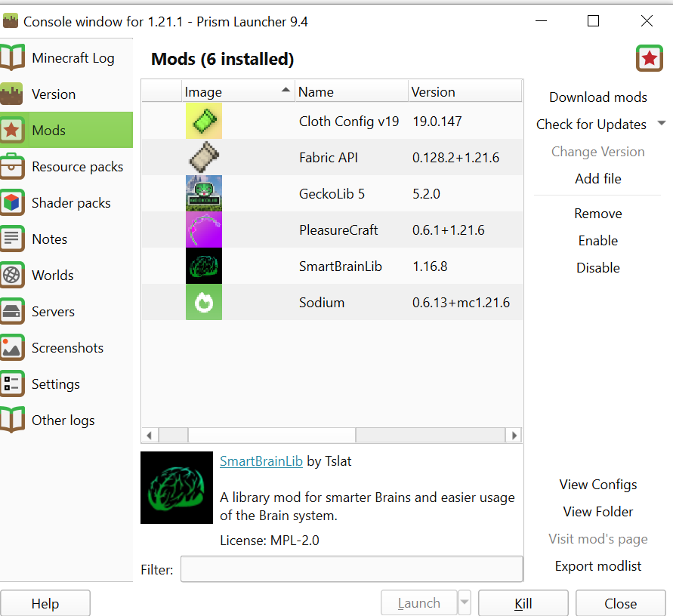
Task: Click the large SmartBrainLib preview image
Action: 177,488
